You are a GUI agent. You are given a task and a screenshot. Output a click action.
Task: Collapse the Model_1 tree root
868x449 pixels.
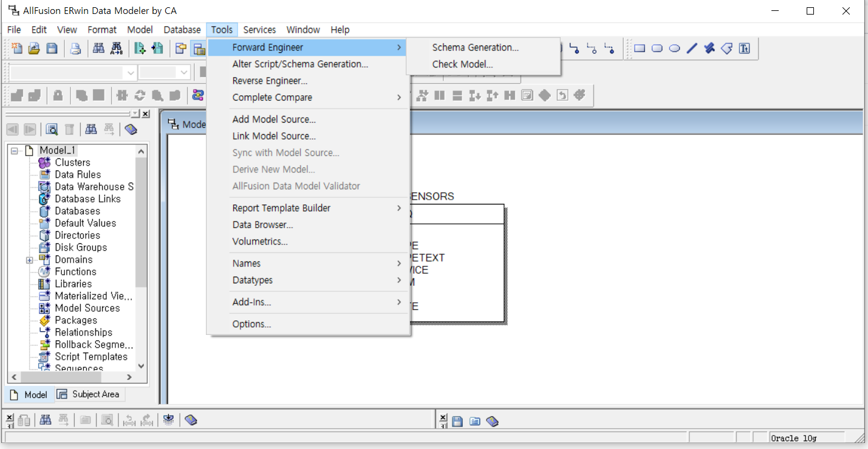(x=15, y=150)
